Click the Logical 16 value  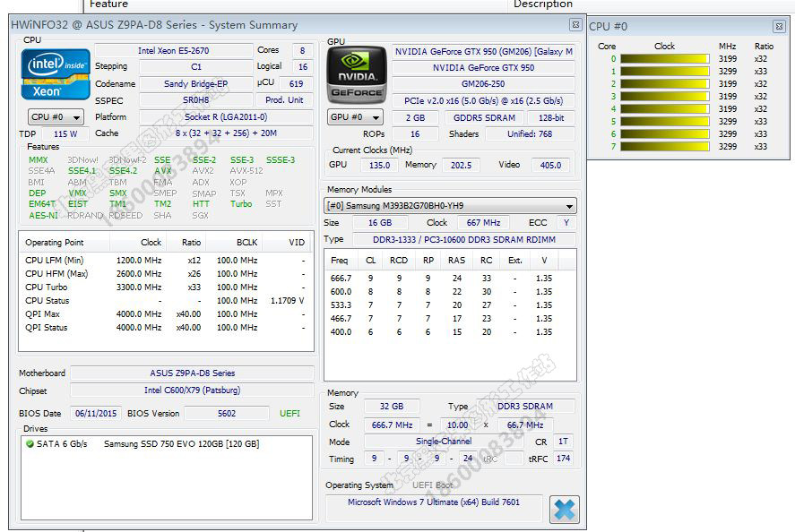pyautogui.click(x=303, y=67)
